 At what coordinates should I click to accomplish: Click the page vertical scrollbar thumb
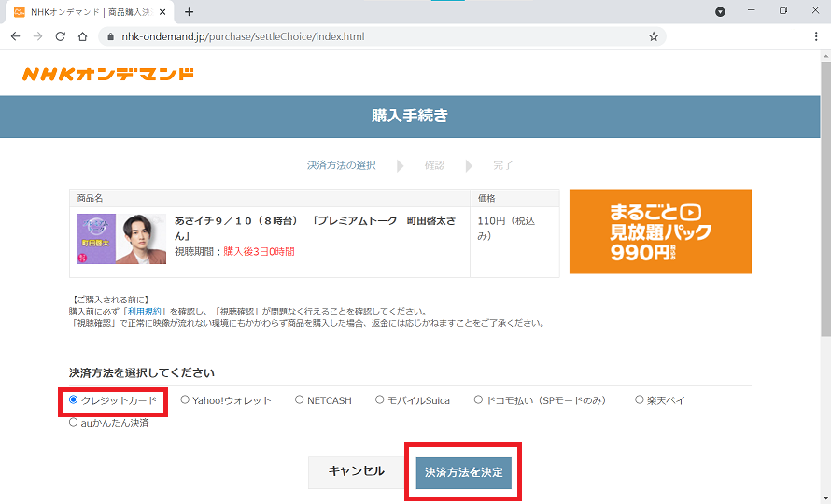825,199
